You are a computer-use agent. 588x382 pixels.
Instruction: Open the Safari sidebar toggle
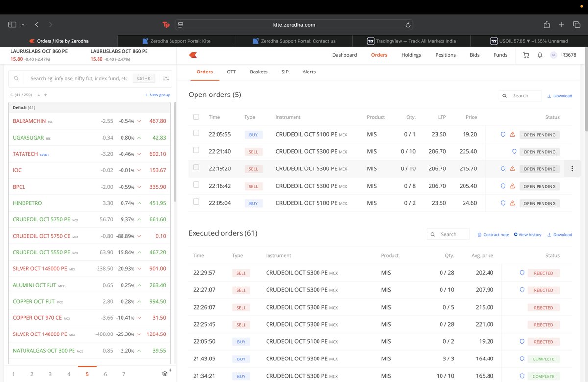pyautogui.click(x=12, y=24)
